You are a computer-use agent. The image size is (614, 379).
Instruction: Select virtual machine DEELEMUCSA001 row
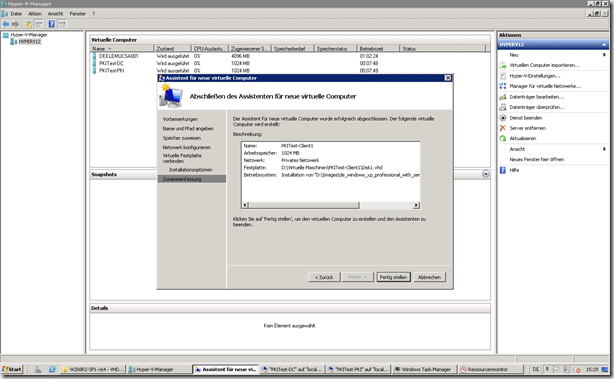click(x=290, y=56)
